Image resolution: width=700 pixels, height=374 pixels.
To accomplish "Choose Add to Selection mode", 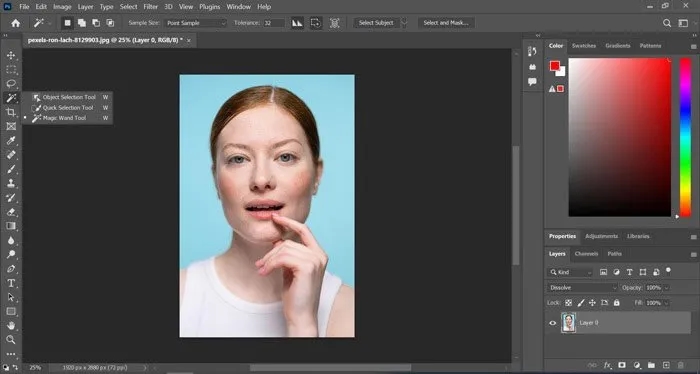I will tap(82, 23).
